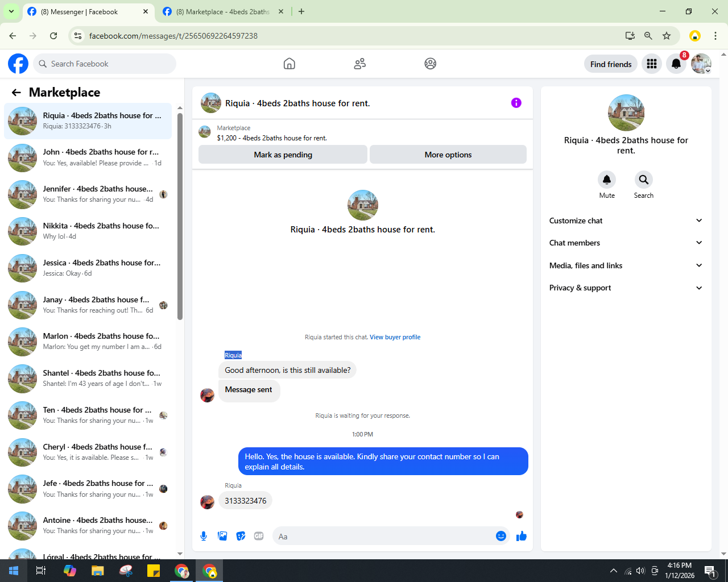Send a thumbs up like
728x582 pixels.
522,536
